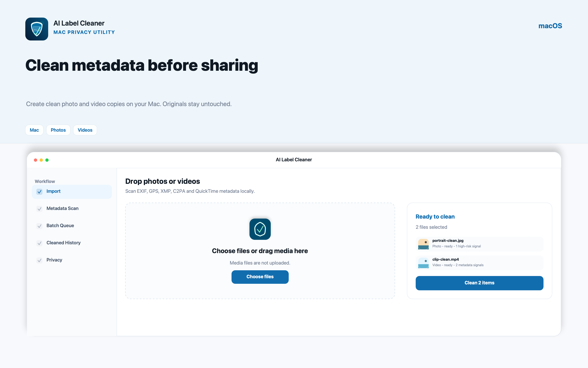Screen dimensions: 588x368
Task: Click the red close window dot
Action: [36, 160]
